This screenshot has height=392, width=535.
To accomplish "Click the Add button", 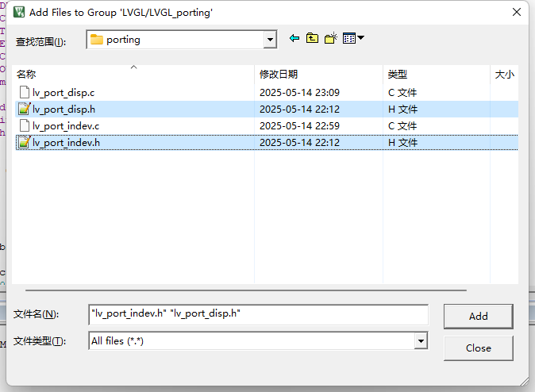I will click(x=479, y=317).
